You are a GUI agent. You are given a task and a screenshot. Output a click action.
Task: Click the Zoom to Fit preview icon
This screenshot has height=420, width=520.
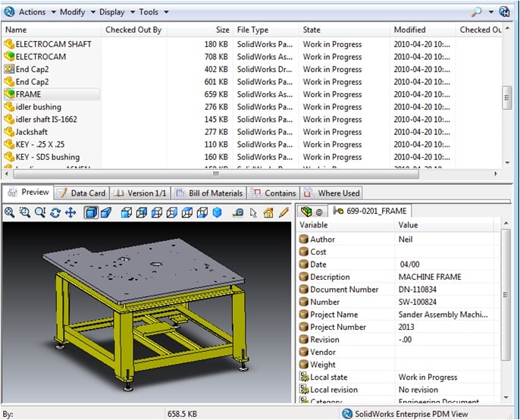point(9,213)
